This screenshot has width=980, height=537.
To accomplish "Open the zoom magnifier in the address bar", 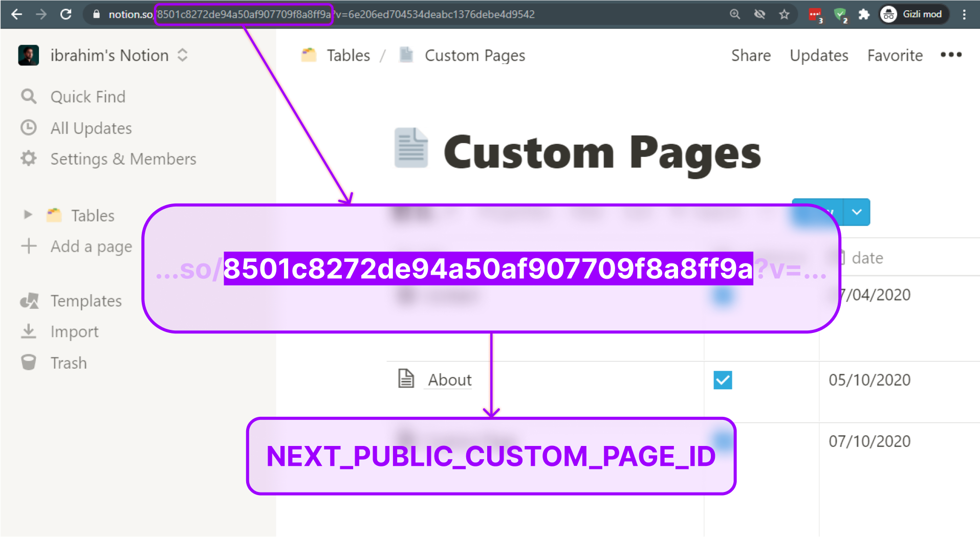I will [735, 14].
